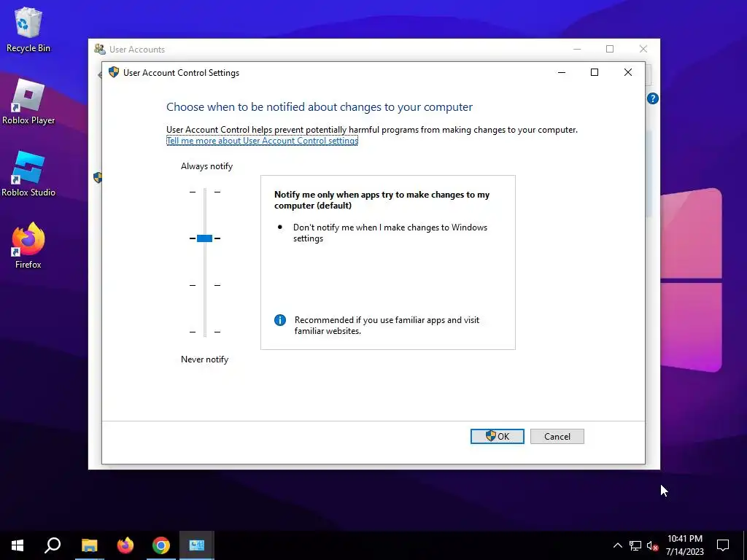Open the Windows Start menu

pos(18,545)
